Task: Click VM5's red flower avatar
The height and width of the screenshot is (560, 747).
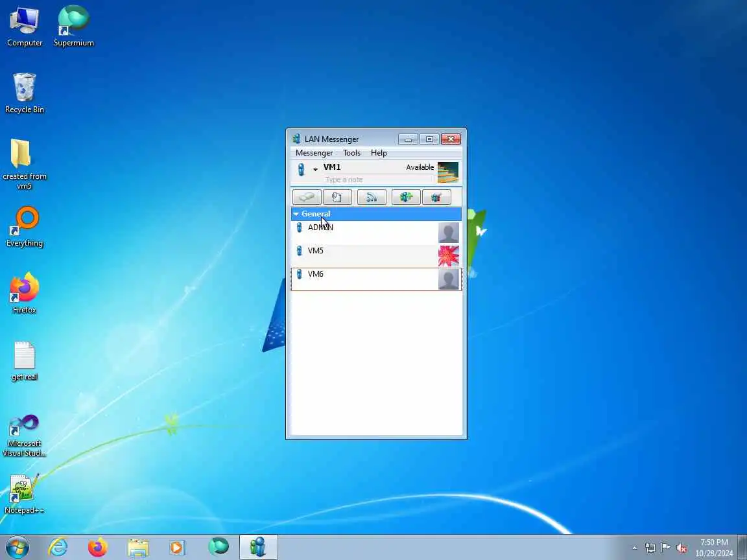Action: [448, 256]
